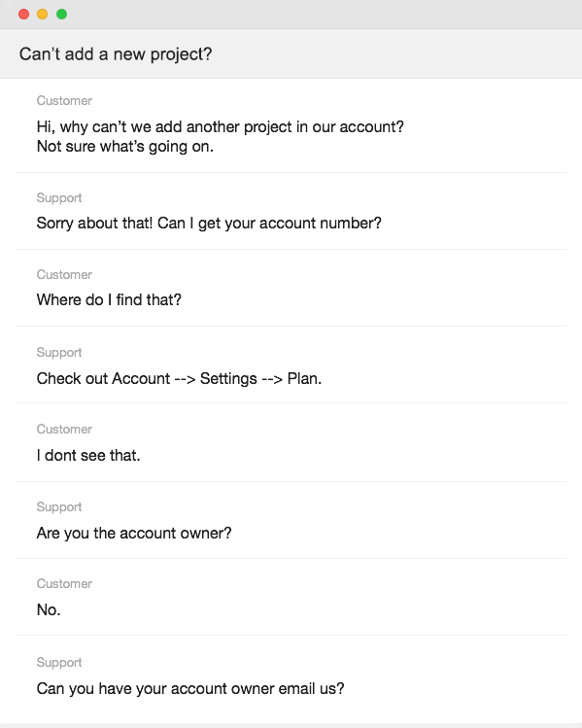
Task: Click Support label above "Are you the account owner?"
Action: 59,507
